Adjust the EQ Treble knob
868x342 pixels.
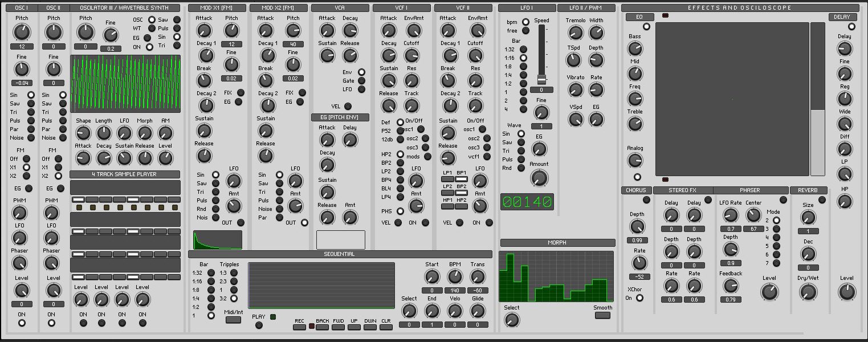(635, 124)
